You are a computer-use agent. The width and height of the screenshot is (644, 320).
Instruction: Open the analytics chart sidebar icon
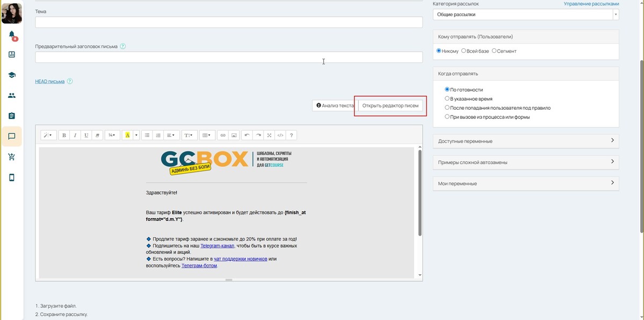pyautogui.click(x=12, y=54)
